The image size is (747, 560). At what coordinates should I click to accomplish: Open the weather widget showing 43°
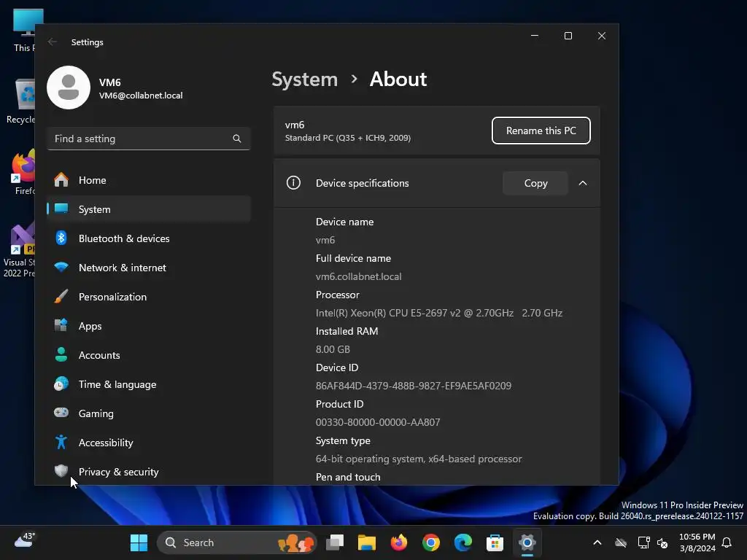tap(24, 540)
